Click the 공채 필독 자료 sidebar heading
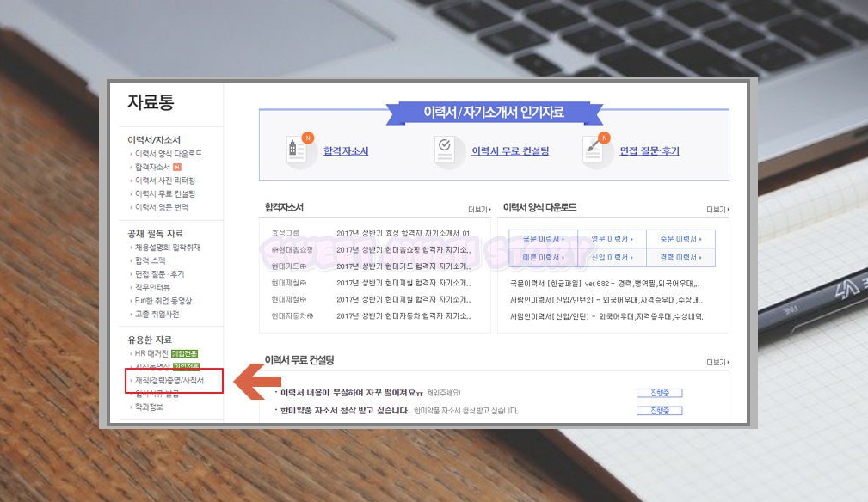Viewport: 868px width, 502px height. (x=156, y=233)
